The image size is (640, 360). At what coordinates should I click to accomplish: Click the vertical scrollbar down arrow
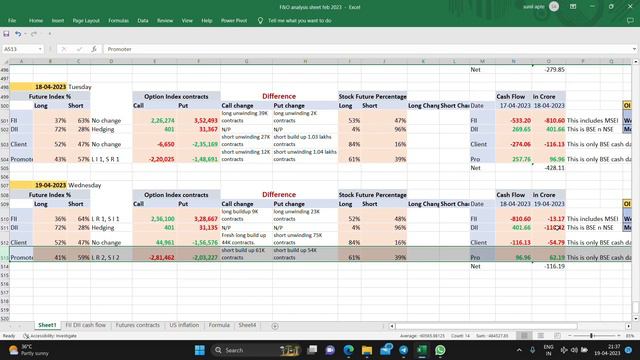coord(636,318)
